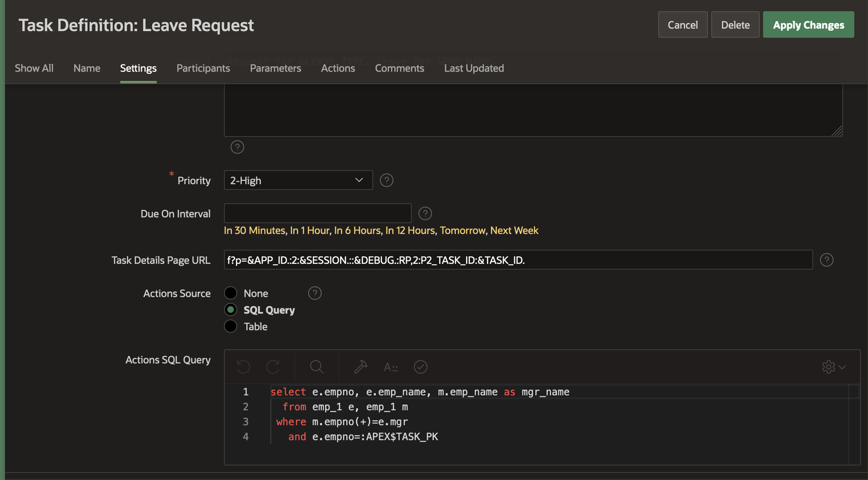Select Table for Actions Source

[231, 326]
